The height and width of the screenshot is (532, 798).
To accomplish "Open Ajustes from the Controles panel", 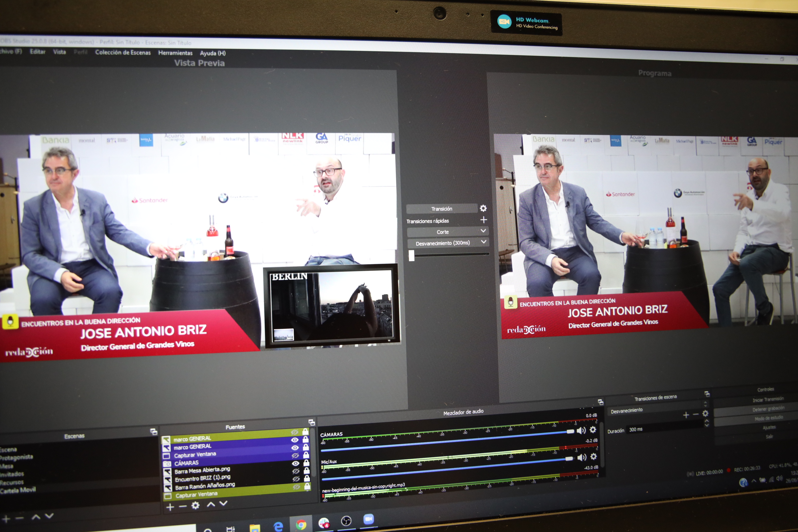I will click(769, 427).
